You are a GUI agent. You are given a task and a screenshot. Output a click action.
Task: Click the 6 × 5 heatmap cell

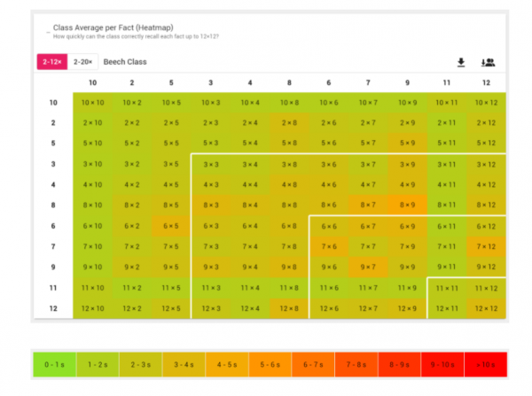[171, 226]
